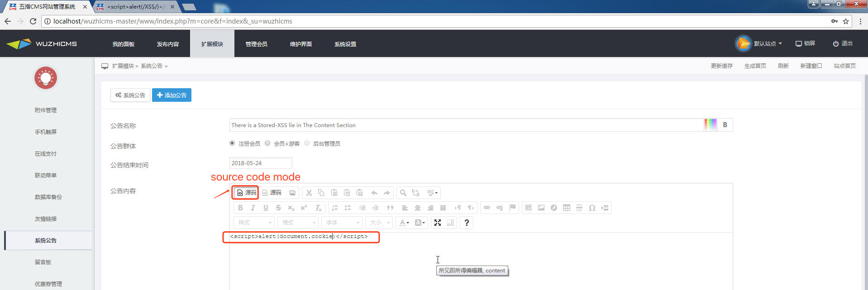Screen dimensions: 868x290
Task: Click Paste from Word icon
Action: 360,193
